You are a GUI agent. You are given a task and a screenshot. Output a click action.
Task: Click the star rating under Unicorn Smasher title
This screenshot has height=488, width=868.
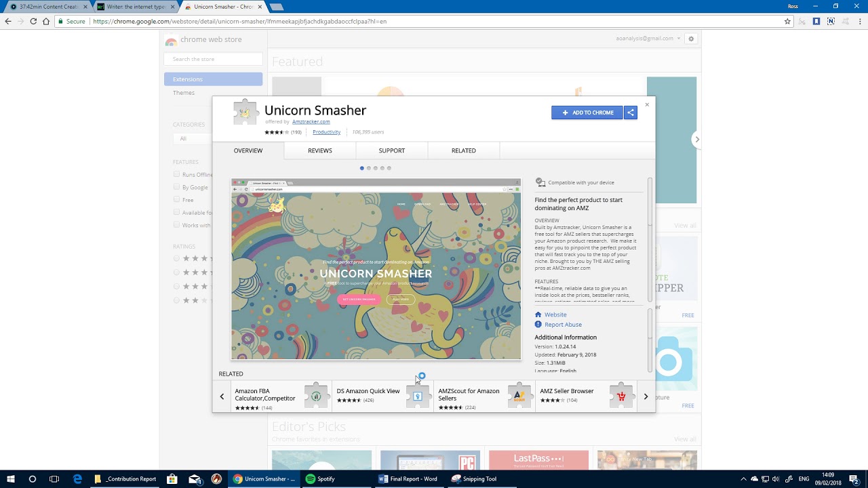coord(277,132)
